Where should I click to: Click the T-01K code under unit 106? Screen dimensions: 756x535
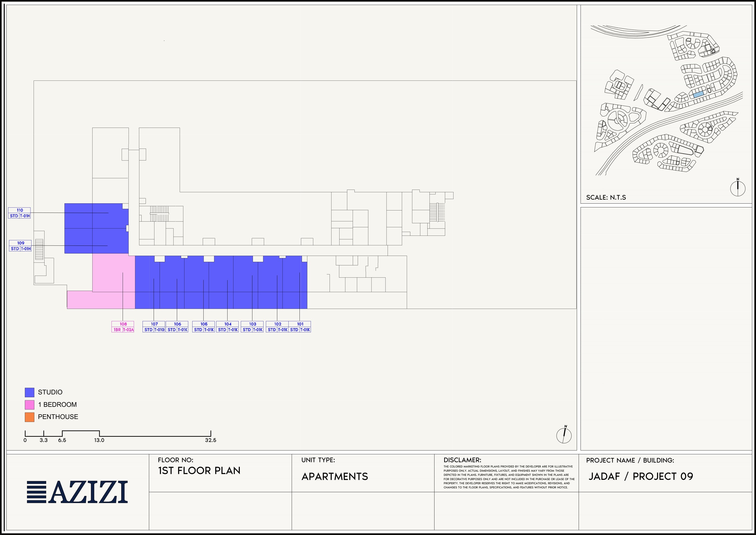pos(183,330)
